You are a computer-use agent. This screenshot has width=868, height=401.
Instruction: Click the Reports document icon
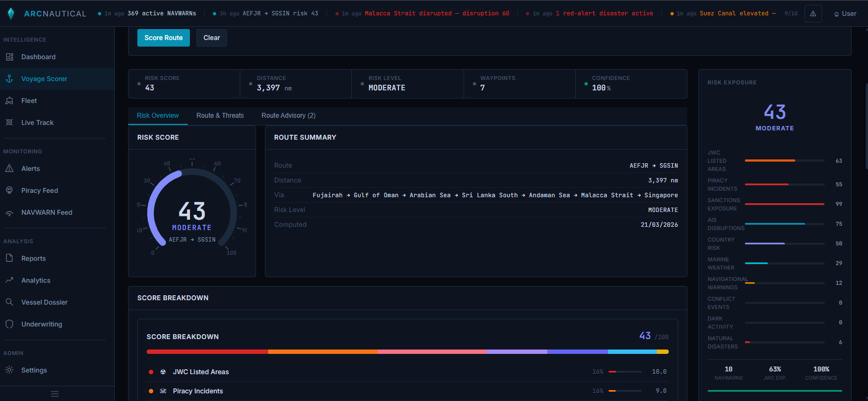point(9,259)
